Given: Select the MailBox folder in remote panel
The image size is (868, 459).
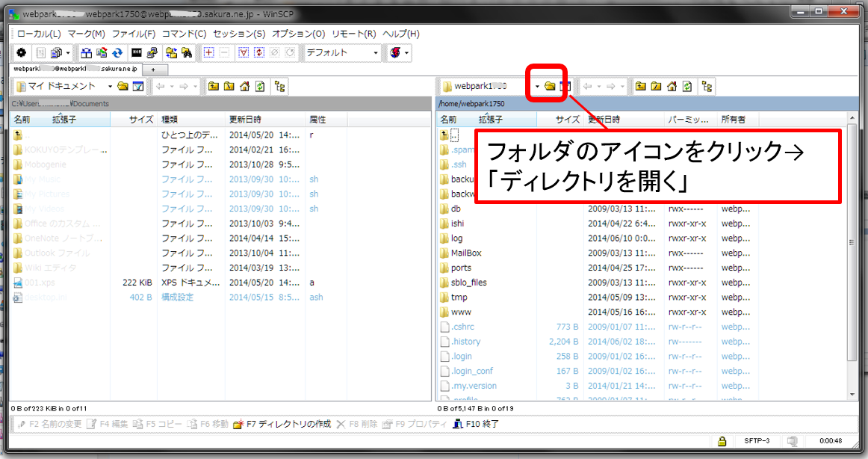Looking at the screenshot, I should (466, 253).
